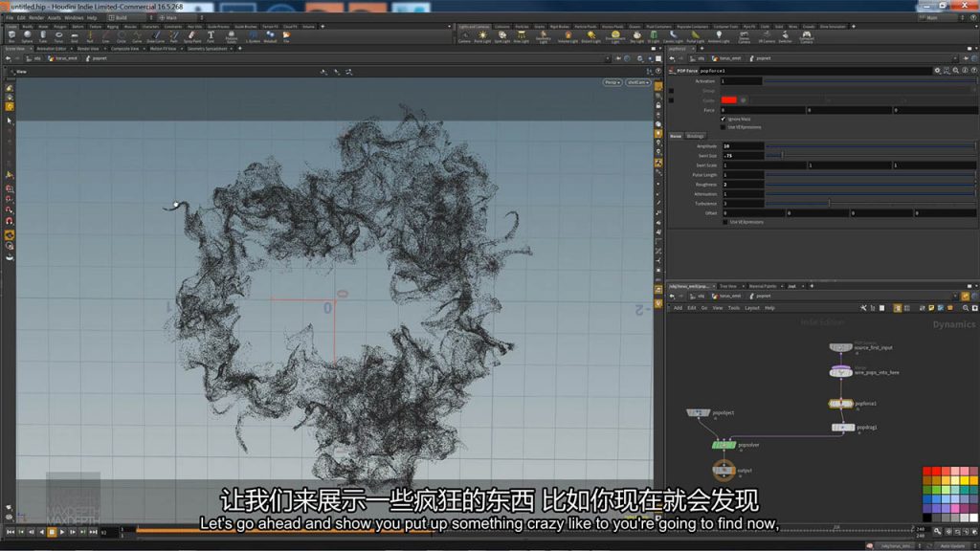Image resolution: width=980 pixels, height=551 pixels.
Task: Jump to the first frame
Action: [11, 532]
